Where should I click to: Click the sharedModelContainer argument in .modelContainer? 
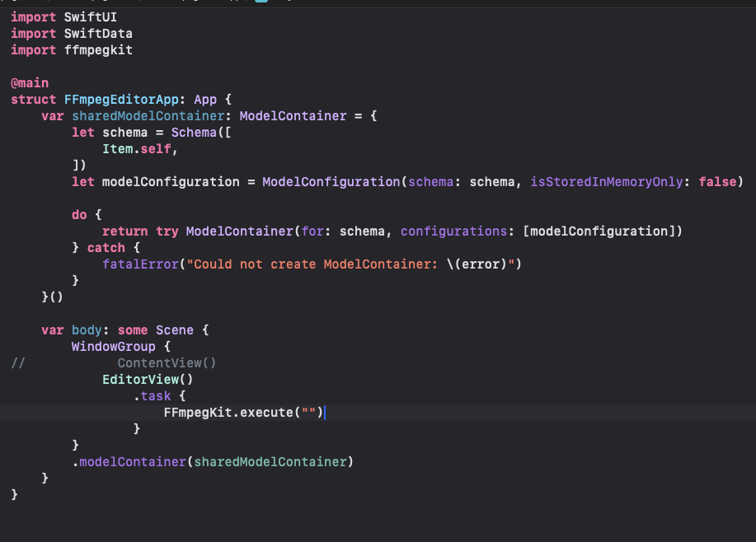pyautogui.click(x=270, y=462)
